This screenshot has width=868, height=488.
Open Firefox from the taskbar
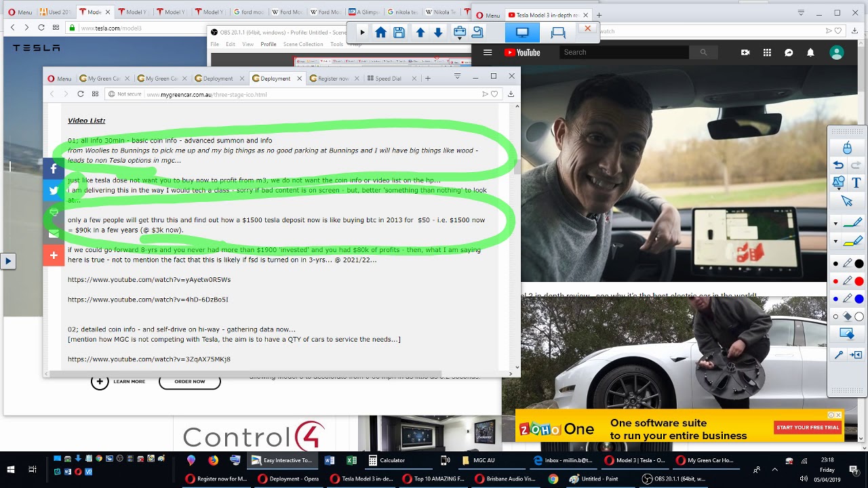pyautogui.click(x=214, y=460)
